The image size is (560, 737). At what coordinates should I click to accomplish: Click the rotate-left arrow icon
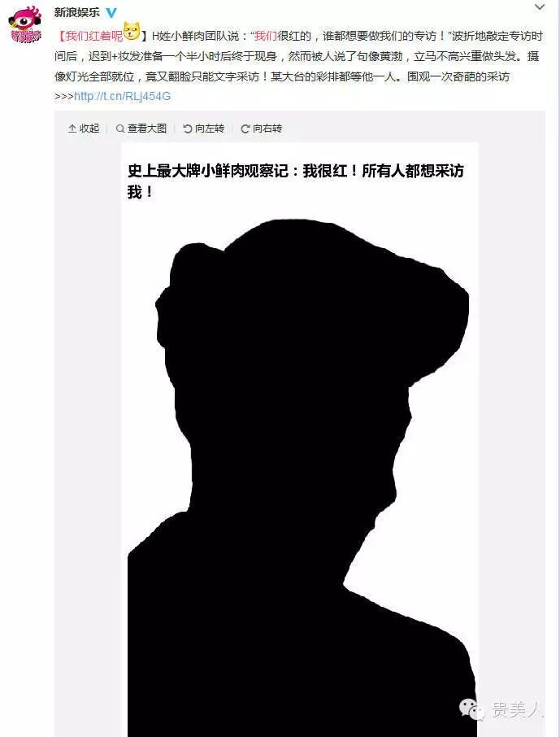tap(188, 129)
